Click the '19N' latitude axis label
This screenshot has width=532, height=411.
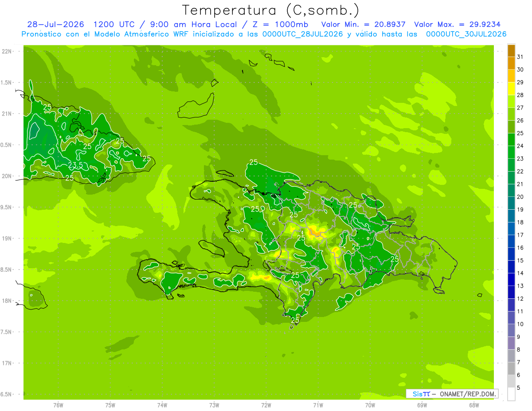point(7,239)
